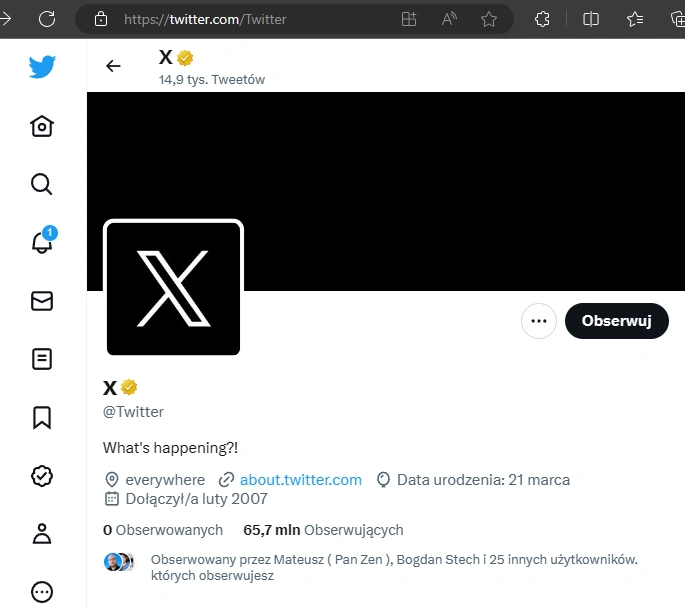Click gold verified badge in page header

tap(185, 58)
